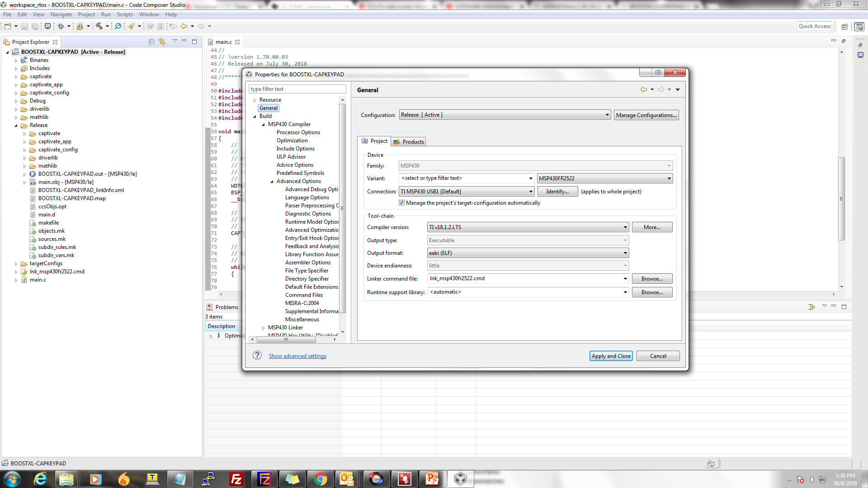868x488 pixels.
Task: Click the CCS Edit perspective icon
Action: (x=859, y=27)
